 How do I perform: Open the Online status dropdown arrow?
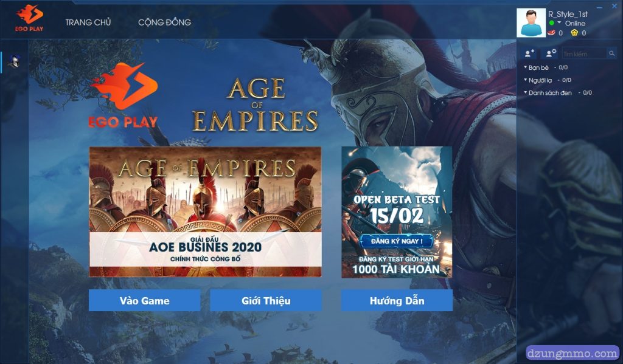click(x=560, y=22)
